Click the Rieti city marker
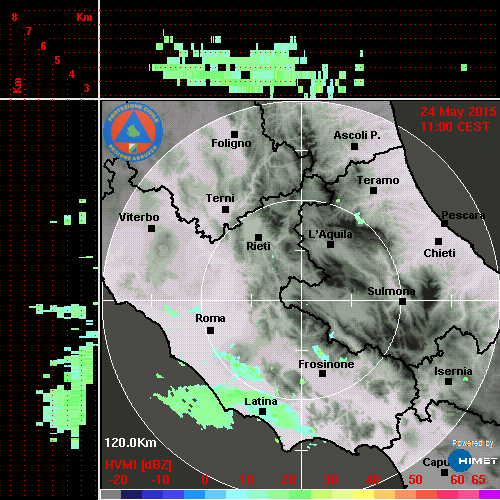Screen dimensions: 500x500 point(258,237)
